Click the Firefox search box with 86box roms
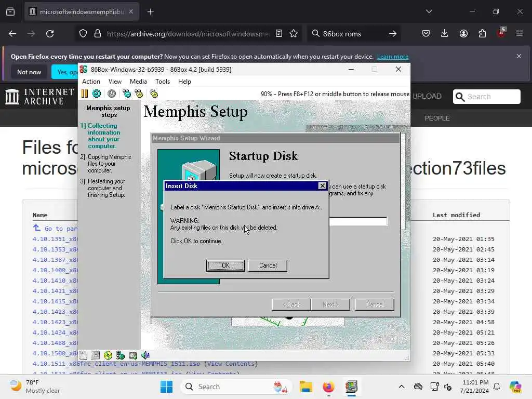This screenshot has width=532, height=399. pos(353,34)
